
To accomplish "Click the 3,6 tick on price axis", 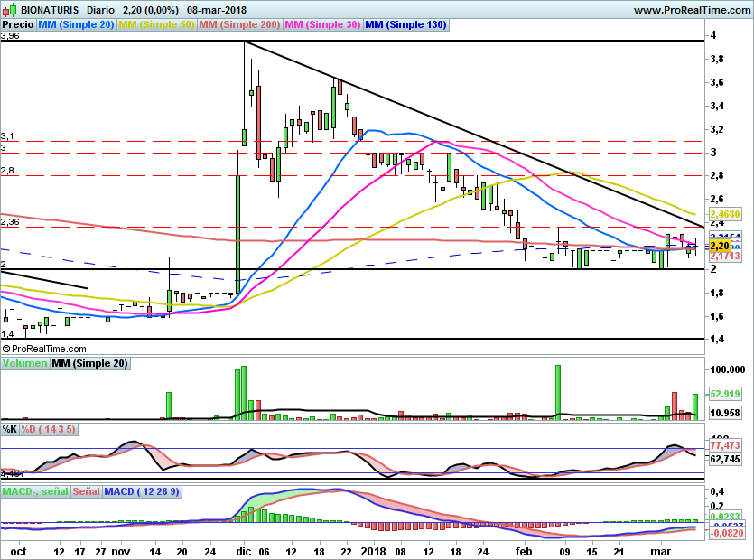I will tap(717, 82).
